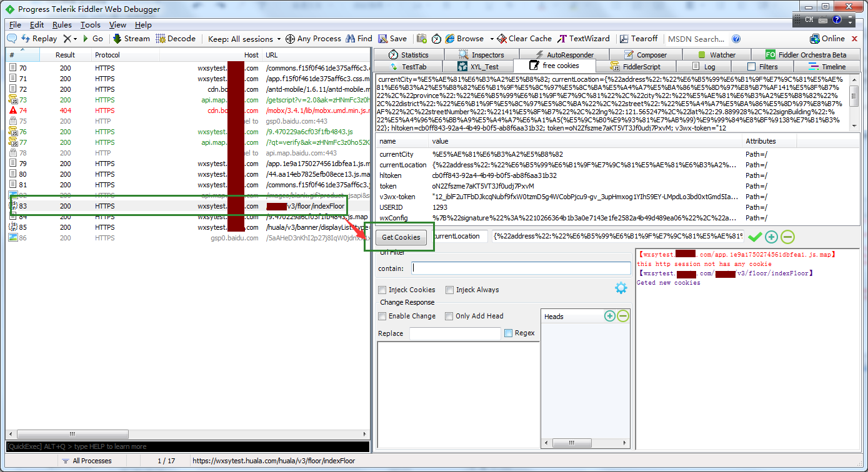
Task: Switch to the XYL_Test tab
Action: [478, 66]
